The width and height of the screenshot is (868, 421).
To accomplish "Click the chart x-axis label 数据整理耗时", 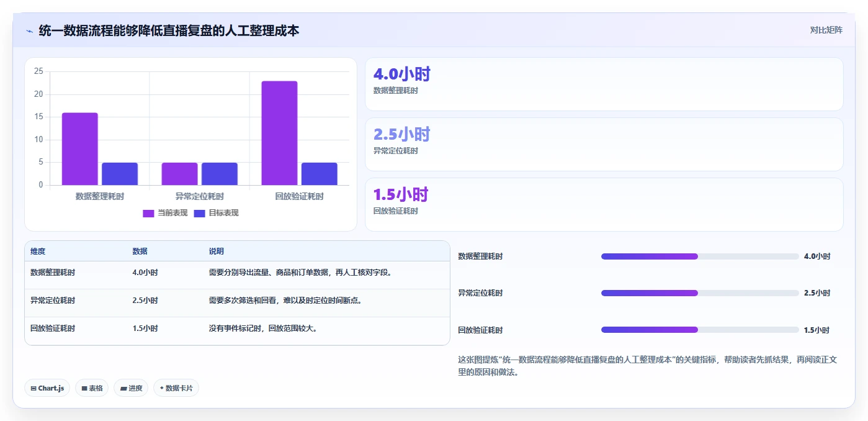I will click(x=100, y=196).
